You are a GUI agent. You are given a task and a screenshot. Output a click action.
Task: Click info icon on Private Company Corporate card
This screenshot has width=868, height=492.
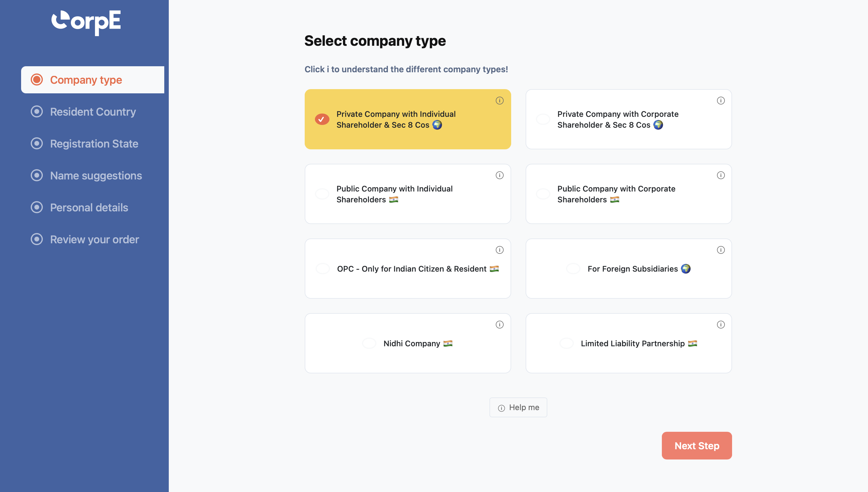tap(721, 101)
